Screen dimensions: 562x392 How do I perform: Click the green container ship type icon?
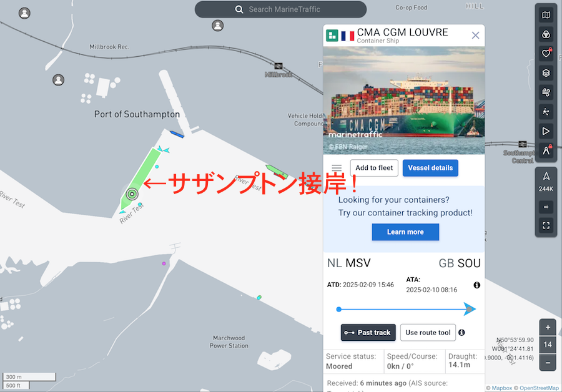[x=332, y=36]
